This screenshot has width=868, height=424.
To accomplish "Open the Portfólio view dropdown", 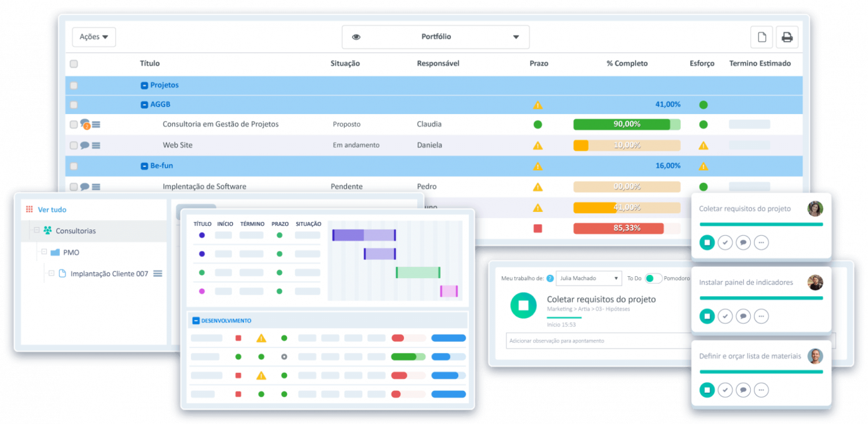I will tap(435, 37).
